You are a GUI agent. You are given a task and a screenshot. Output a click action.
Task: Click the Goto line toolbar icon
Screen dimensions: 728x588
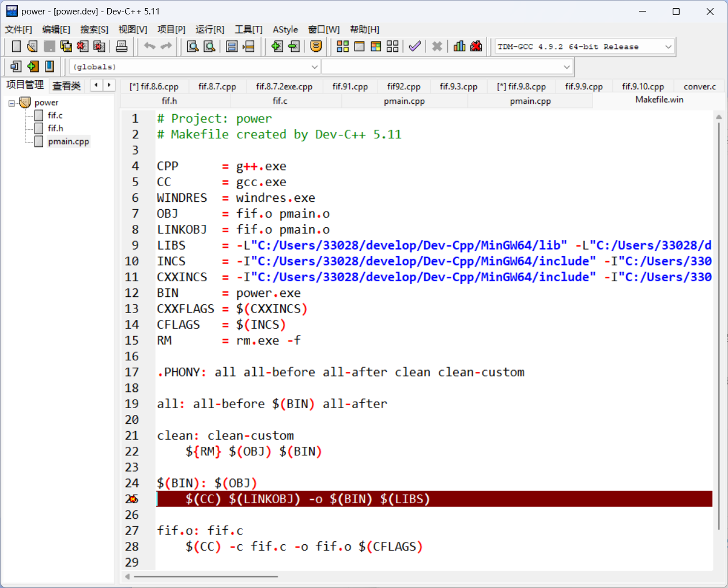[x=248, y=46]
